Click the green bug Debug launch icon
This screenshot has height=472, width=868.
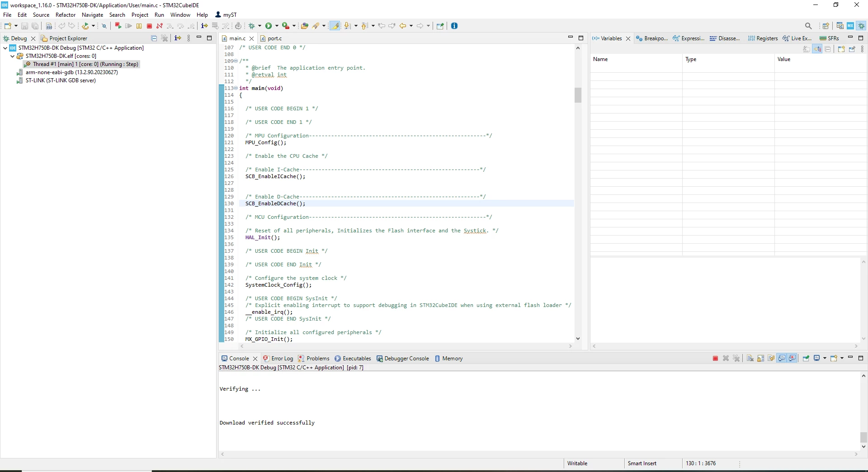(252, 26)
